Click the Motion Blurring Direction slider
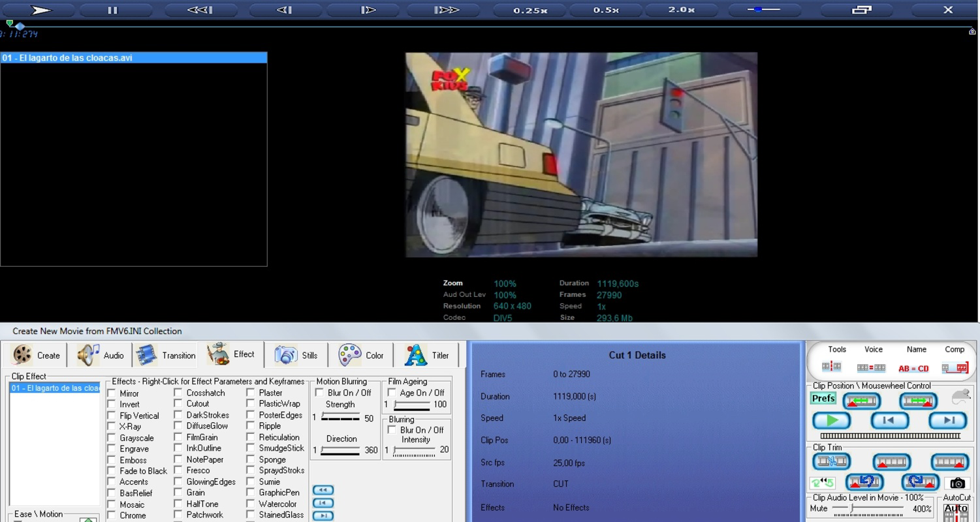Viewport: 980px width, 522px height. [340, 450]
